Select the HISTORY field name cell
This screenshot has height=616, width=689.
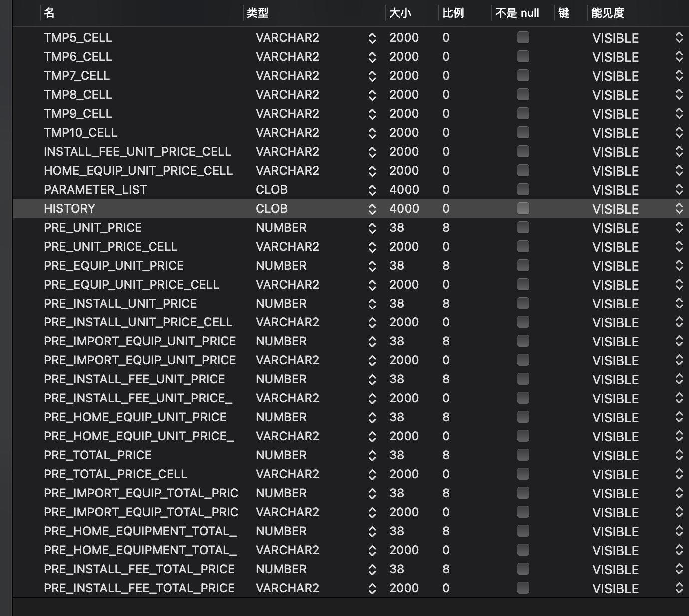point(69,209)
